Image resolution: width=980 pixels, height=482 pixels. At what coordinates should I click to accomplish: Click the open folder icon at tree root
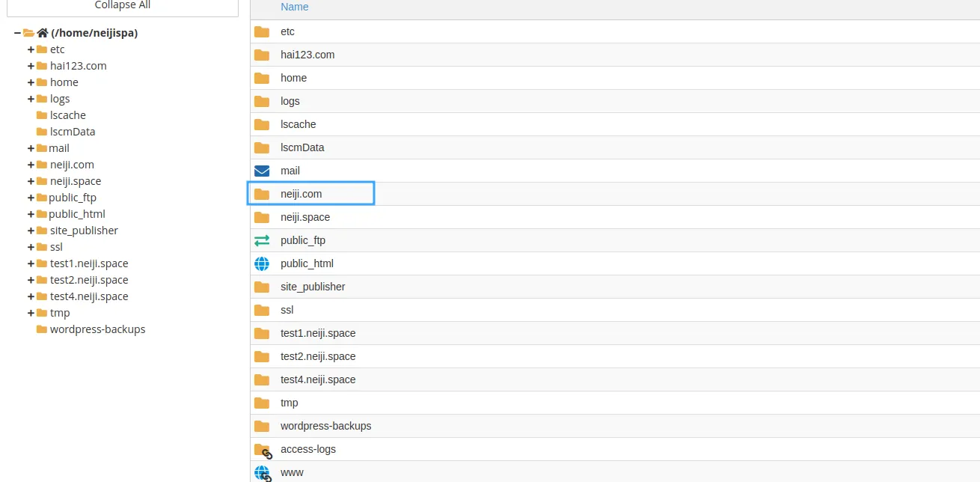(x=28, y=33)
